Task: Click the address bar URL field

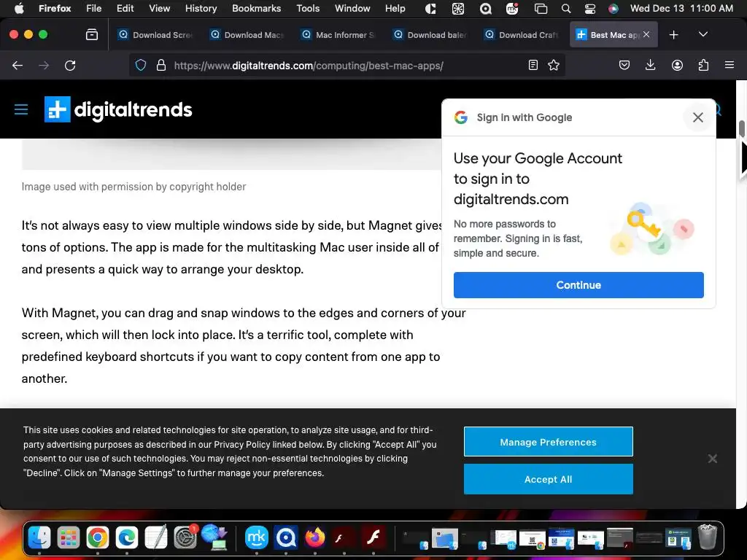Action: point(348,65)
